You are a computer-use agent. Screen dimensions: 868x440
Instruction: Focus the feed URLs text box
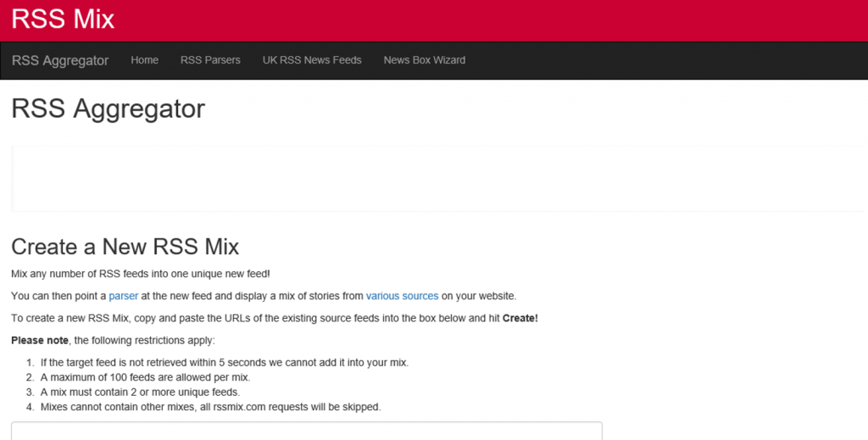pyautogui.click(x=306, y=431)
